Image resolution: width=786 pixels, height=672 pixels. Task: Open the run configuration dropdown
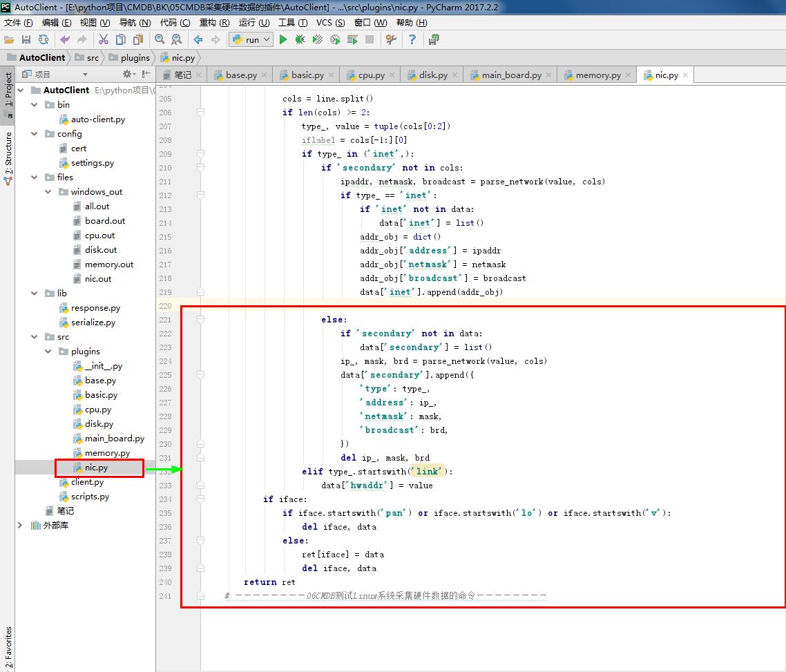[251, 39]
